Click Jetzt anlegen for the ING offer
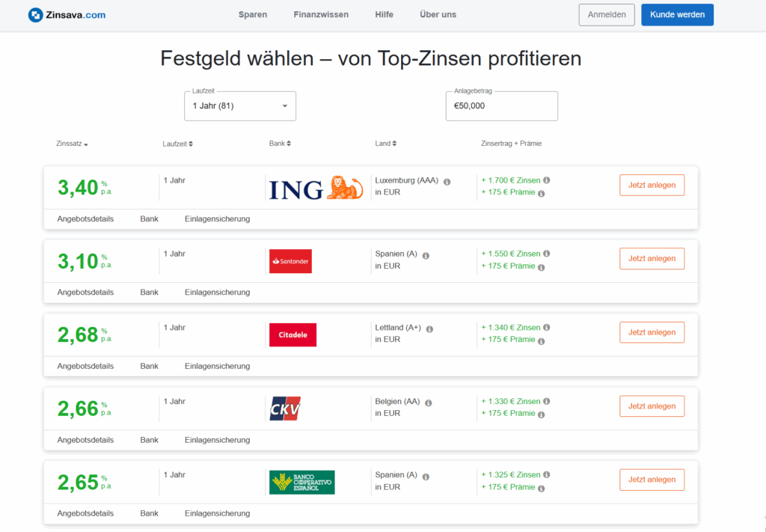 652,185
